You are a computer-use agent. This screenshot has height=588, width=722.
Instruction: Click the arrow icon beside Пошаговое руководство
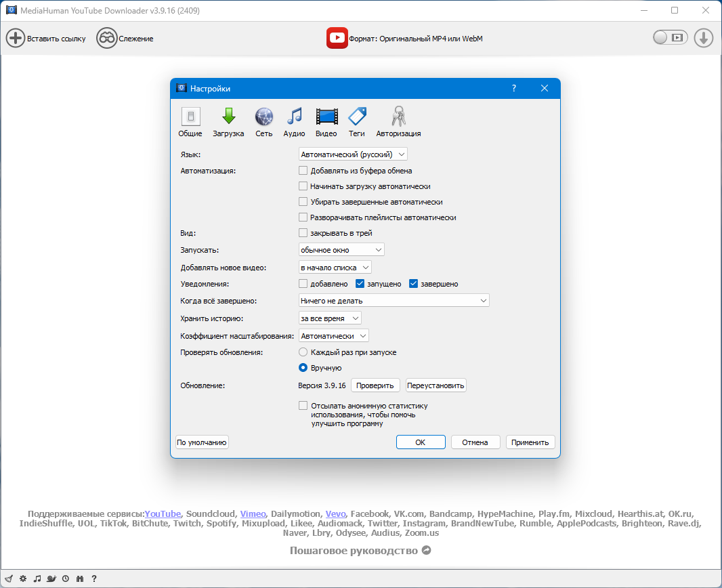coord(427,550)
